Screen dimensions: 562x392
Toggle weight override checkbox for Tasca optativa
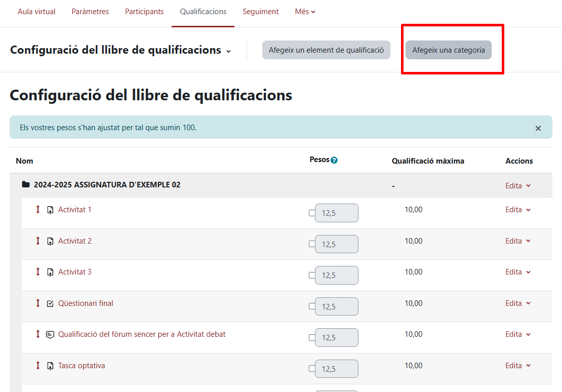click(x=312, y=369)
